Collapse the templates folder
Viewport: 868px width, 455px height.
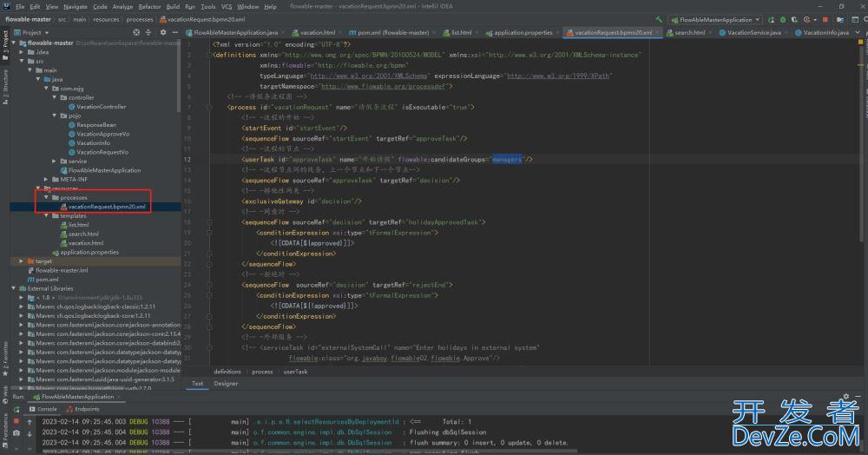coord(47,216)
